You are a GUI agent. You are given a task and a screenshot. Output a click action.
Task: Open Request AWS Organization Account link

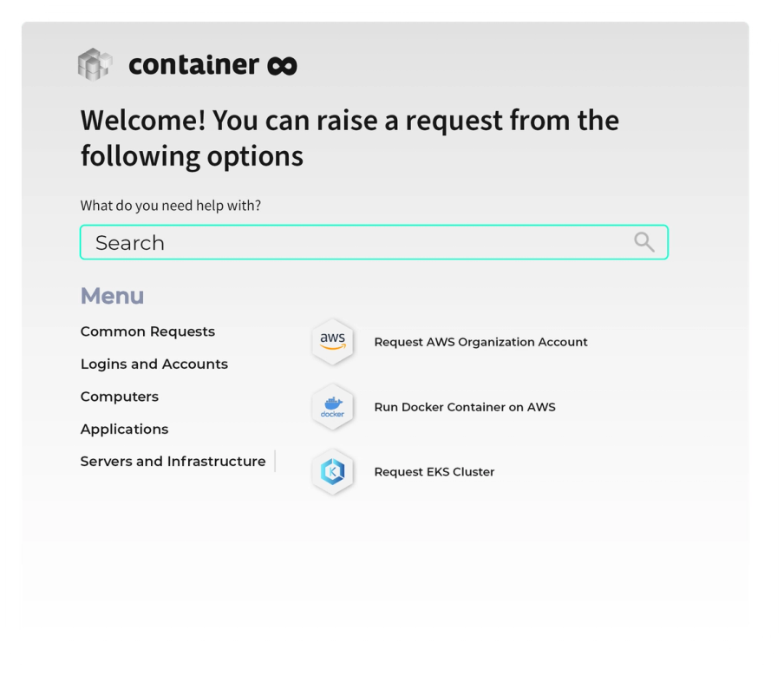[x=480, y=342]
